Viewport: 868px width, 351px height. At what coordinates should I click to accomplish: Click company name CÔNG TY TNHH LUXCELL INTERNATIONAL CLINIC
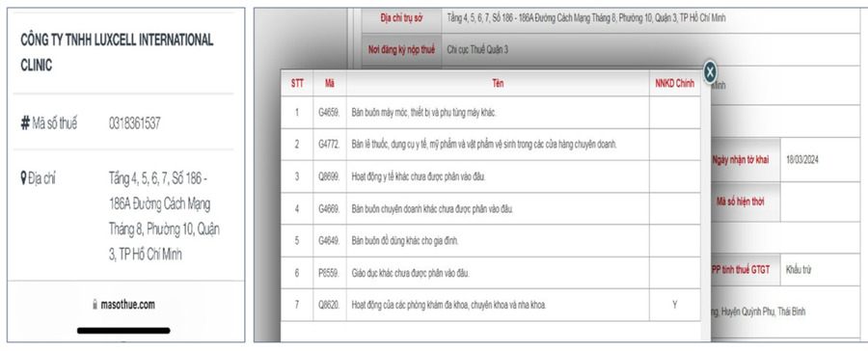tap(117, 53)
